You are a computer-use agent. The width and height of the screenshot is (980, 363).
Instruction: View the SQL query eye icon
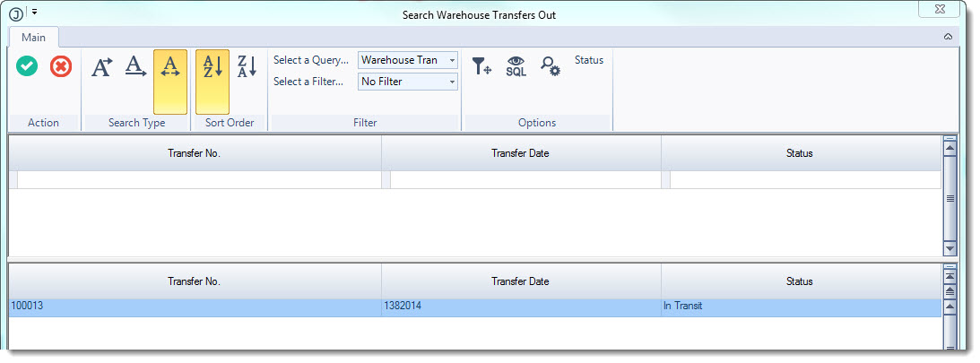[x=516, y=66]
